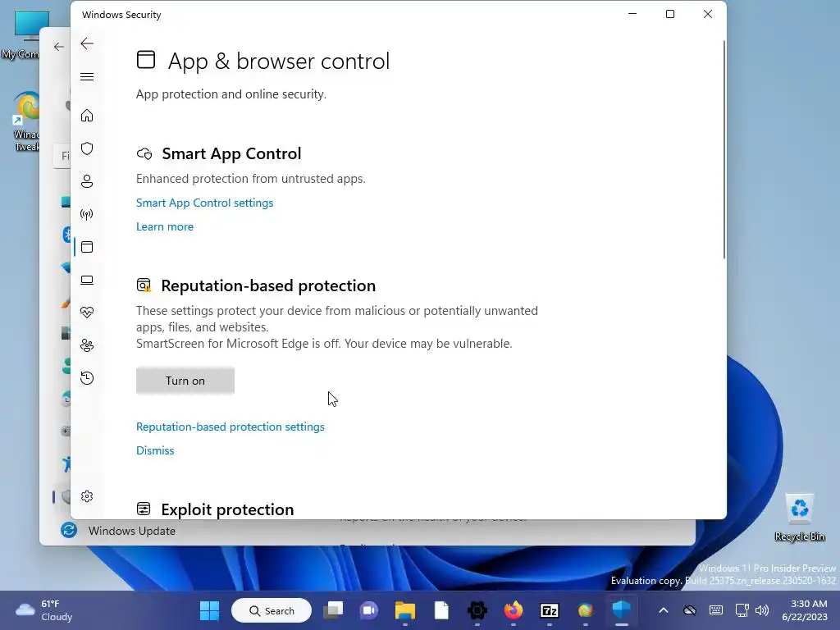
Task: Open Task View on the taskbar
Action: click(x=333, y=610)
